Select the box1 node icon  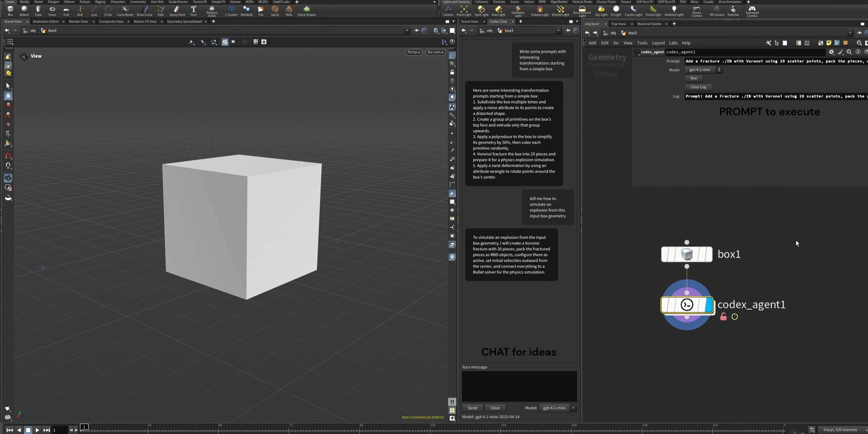pyautogui.click(x=686, y=254)
